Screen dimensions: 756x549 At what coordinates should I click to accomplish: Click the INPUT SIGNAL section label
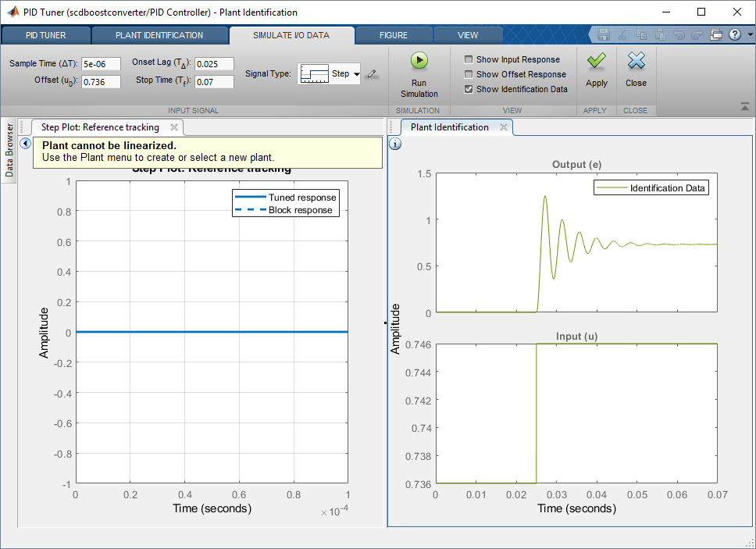coord(194,110)
